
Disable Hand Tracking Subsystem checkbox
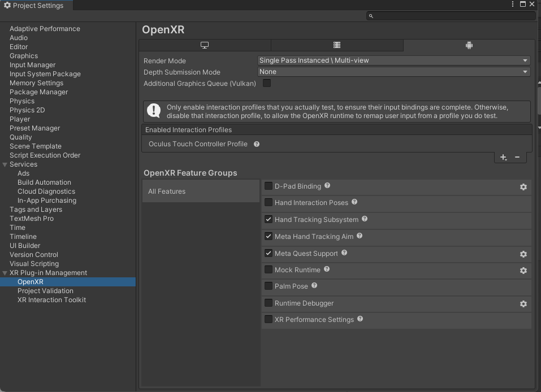[x=269, y=220]
